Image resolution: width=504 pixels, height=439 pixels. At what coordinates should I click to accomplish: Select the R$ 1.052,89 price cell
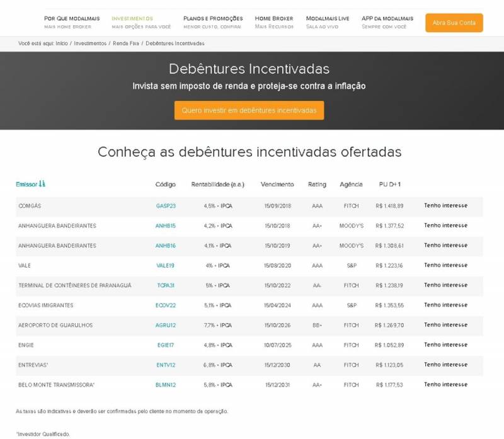[x=389, y=345]
